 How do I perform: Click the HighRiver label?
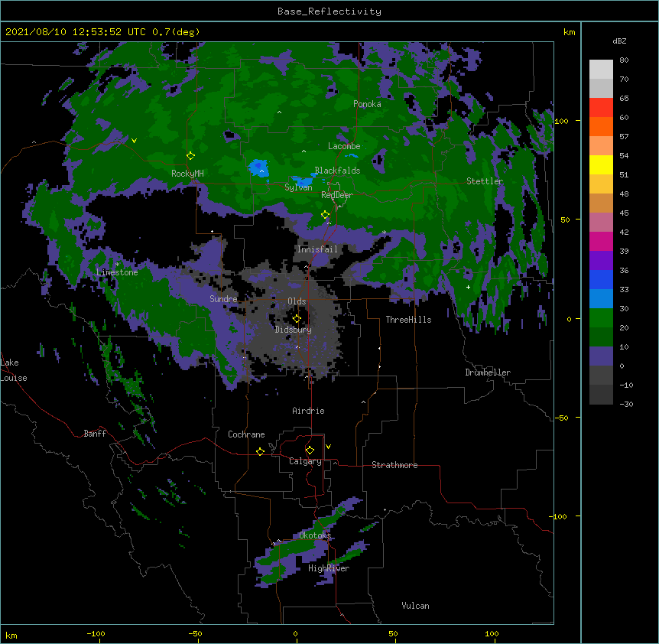[x=329, y=568]
